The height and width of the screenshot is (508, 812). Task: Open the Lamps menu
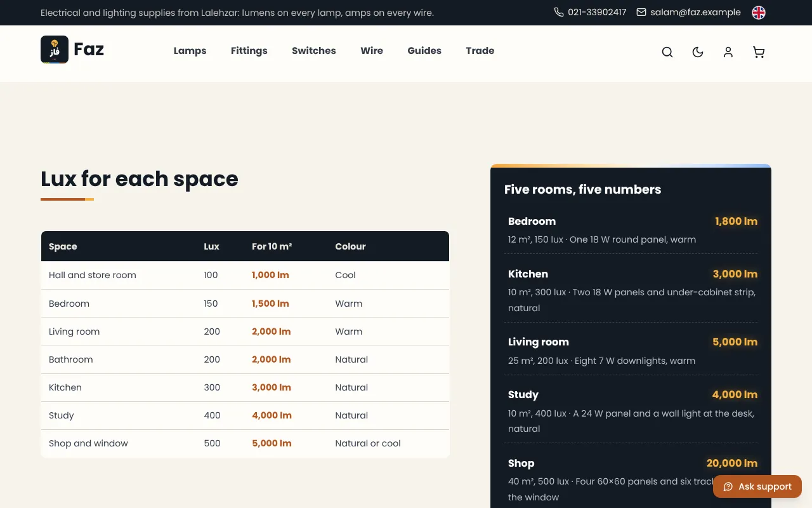pyautogui.click(x=190, y=51)
